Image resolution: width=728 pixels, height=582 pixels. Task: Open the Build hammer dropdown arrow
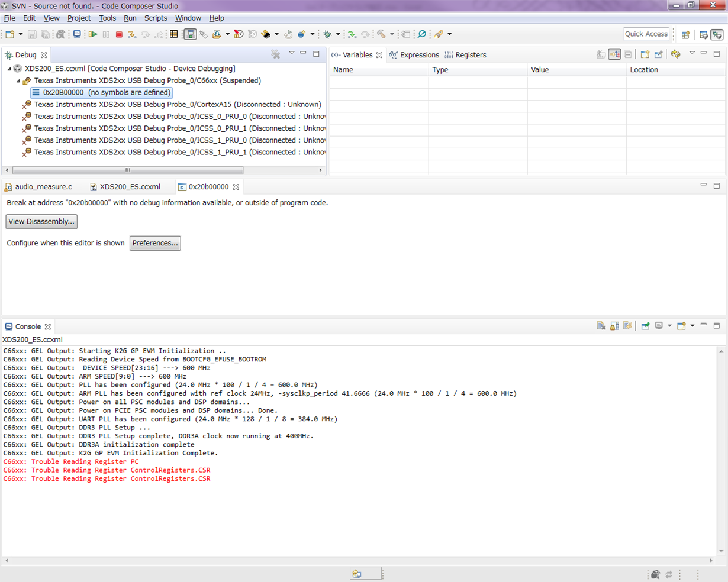coord(392,34)
